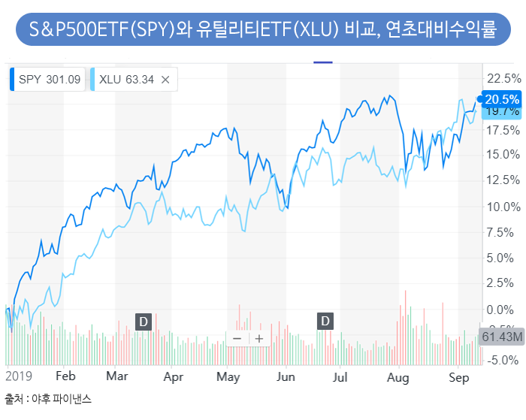526x420 pixels.
Task: Click the XLU light blue color bar
Action: pos(92,80)
